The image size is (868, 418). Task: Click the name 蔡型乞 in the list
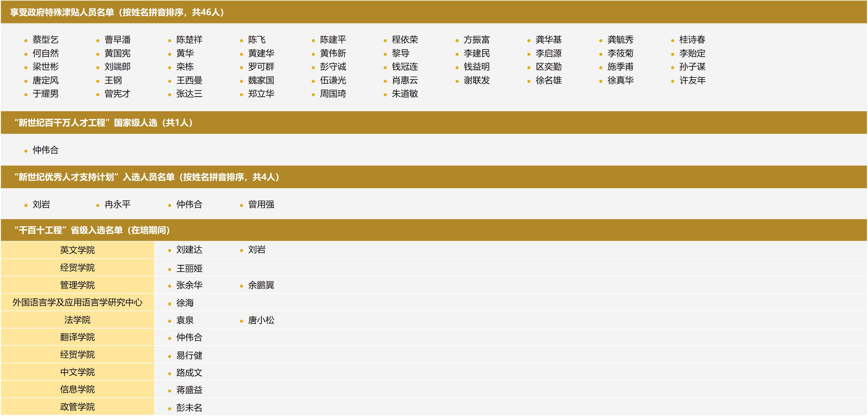tap(45, 40)
